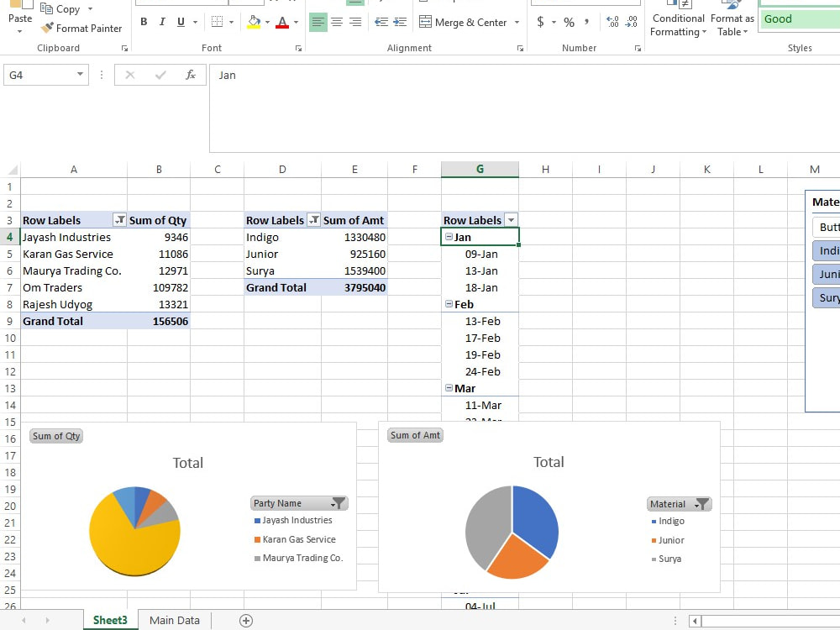
Task: Collapse the Feb group
Action: pyautogui.click(x=449, y=304)
